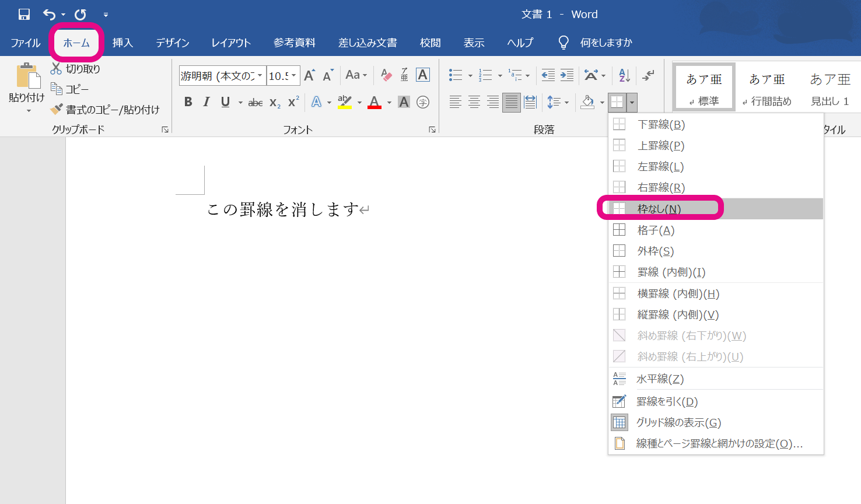
Task: Click 切り取り to cut
Action: pos(76,69)
